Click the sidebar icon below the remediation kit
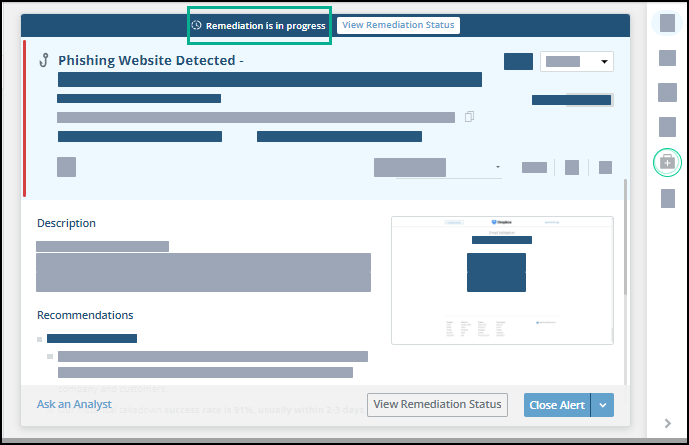Viewport: 689px width, 445px height. (667, 198)
